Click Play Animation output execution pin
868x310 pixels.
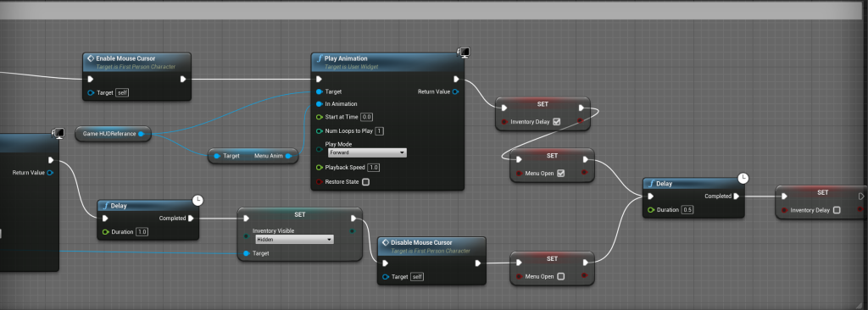click(x=457, y=79)
